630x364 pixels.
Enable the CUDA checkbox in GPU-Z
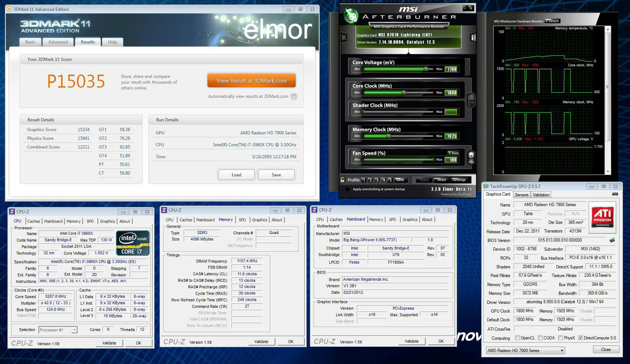(x=541, y=338)
